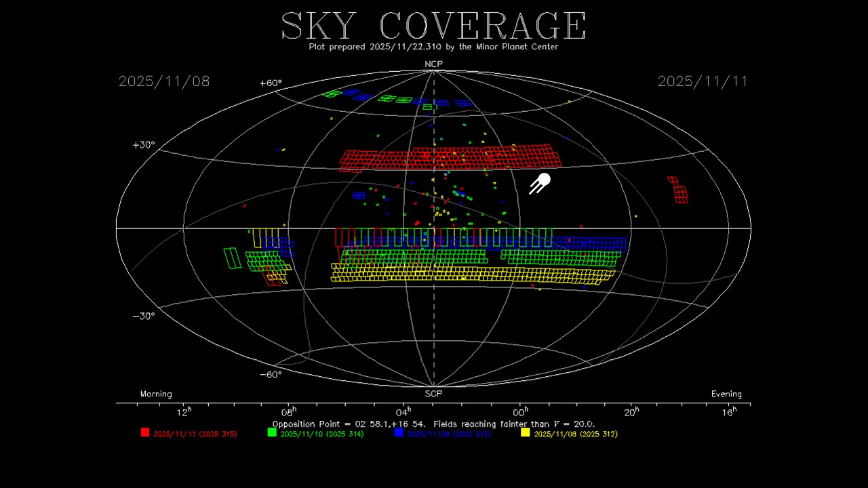This screenshot has width=868, height=488.
Task: Click the white comet icon on the map
Action: [x=540, y=183]
